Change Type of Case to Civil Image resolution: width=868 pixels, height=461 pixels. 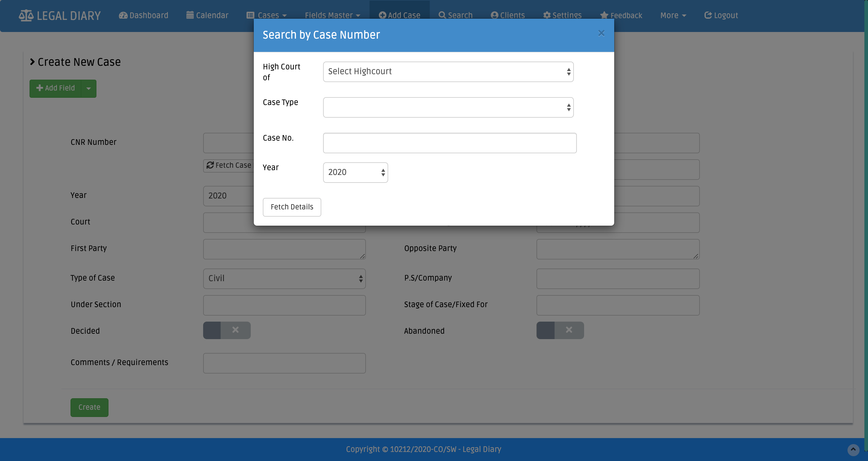(x=284, y=278)
